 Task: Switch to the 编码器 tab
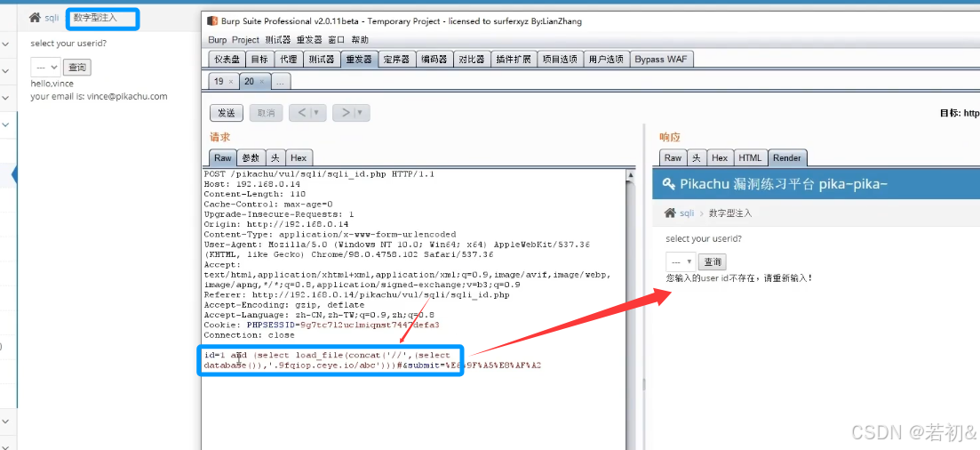coord(434,60)
